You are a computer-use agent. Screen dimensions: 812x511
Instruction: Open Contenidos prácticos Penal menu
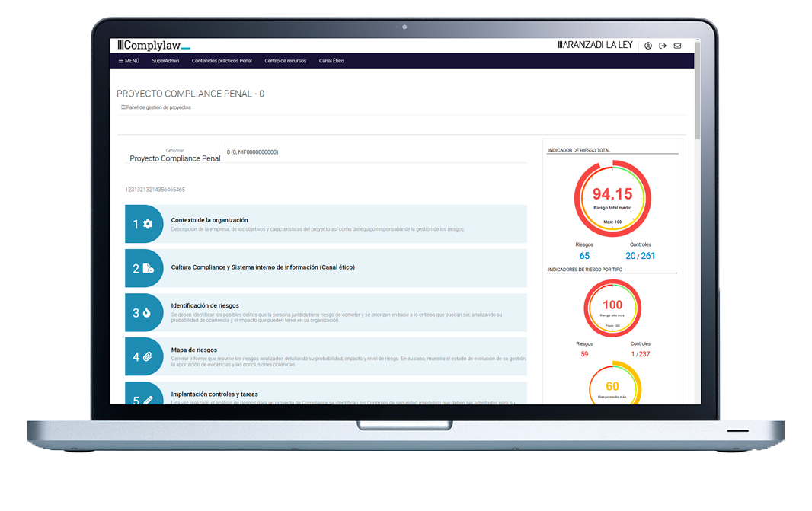222,61
